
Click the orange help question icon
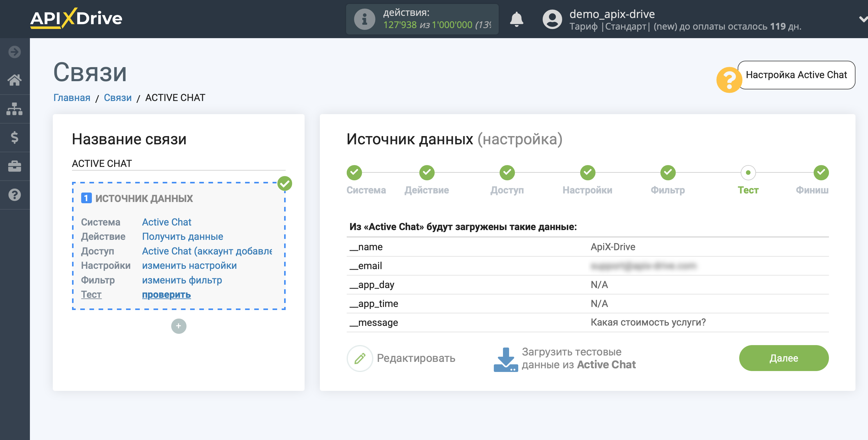[x=729, y=80]
